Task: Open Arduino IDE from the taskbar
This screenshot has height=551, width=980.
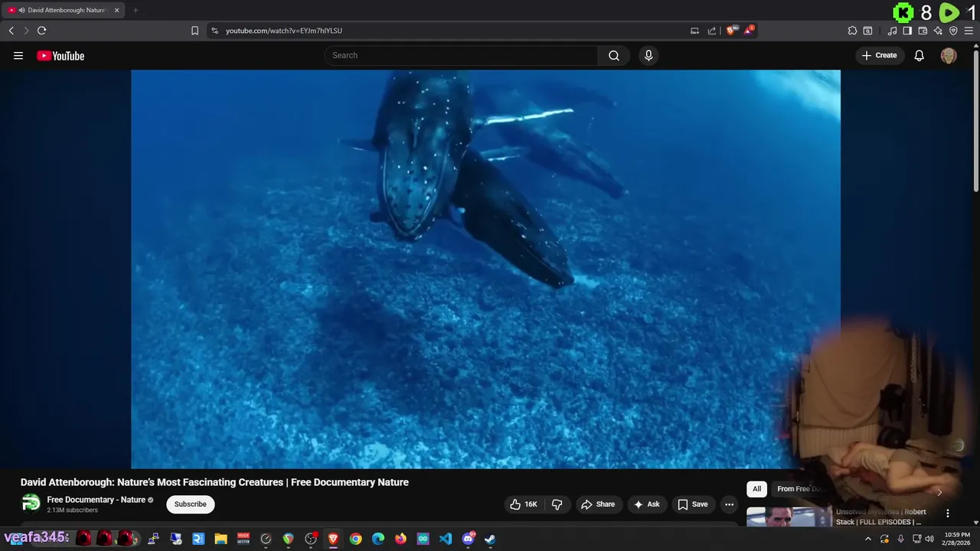Action: [x=423, y=539]
